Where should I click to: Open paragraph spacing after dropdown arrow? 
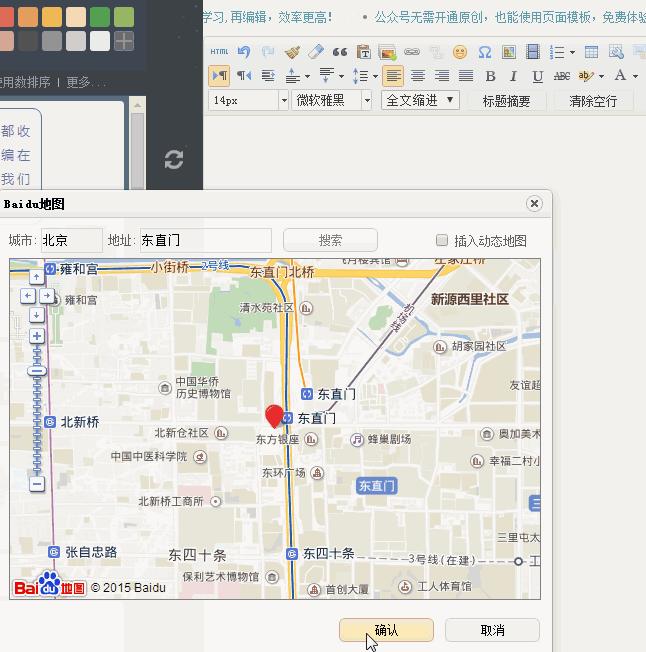tap(341, 76)
